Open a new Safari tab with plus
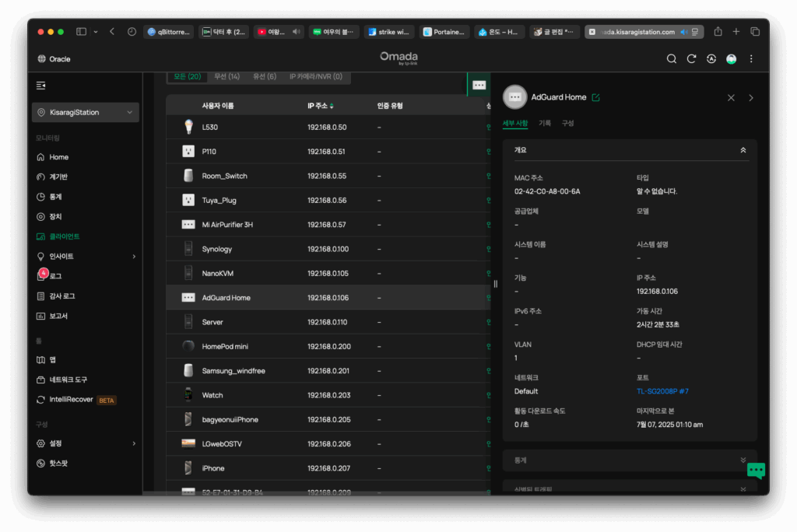Viewport: 797px width, 532px height. 736,32
